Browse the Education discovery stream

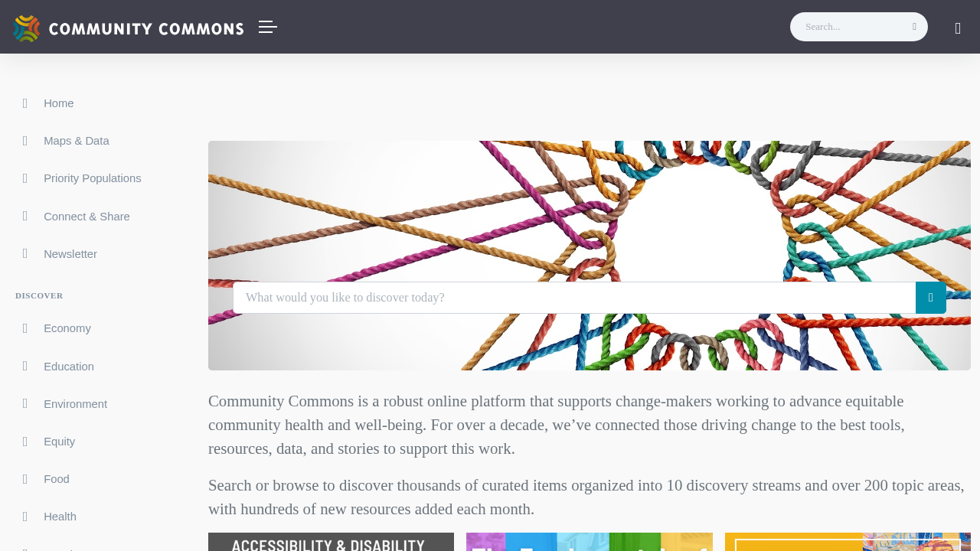point(69,367)
